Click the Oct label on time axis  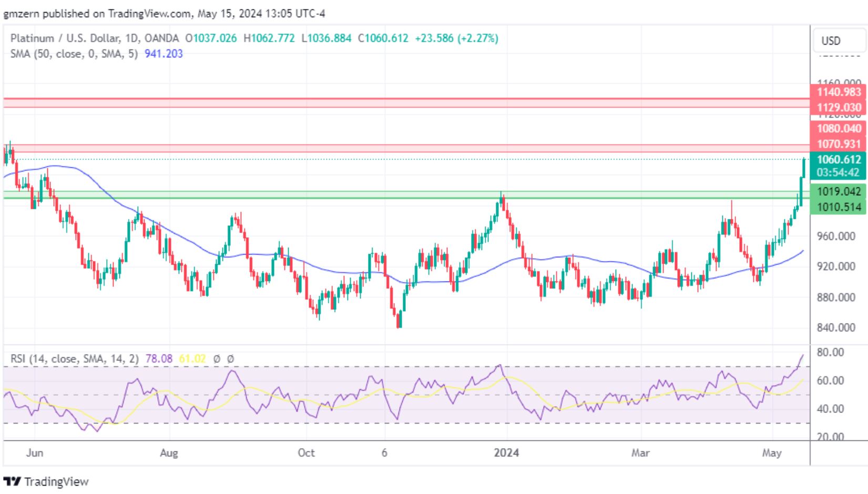306,453
